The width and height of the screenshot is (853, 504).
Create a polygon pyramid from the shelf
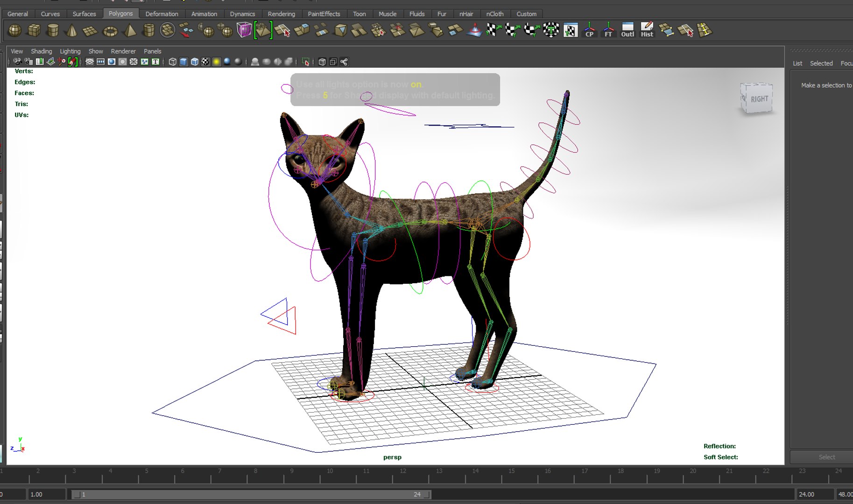[129, 31]
